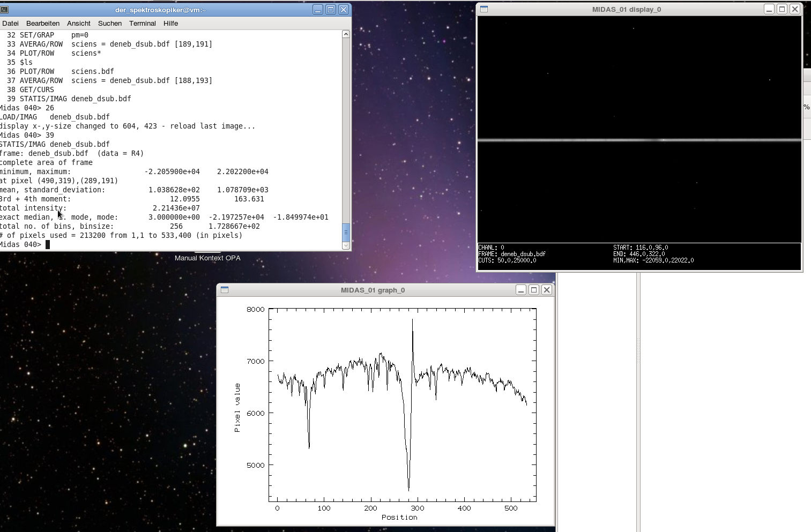Maximize the MIDAS_01 display_0 window
Viewport: 811px width, 532px height.
782,9
